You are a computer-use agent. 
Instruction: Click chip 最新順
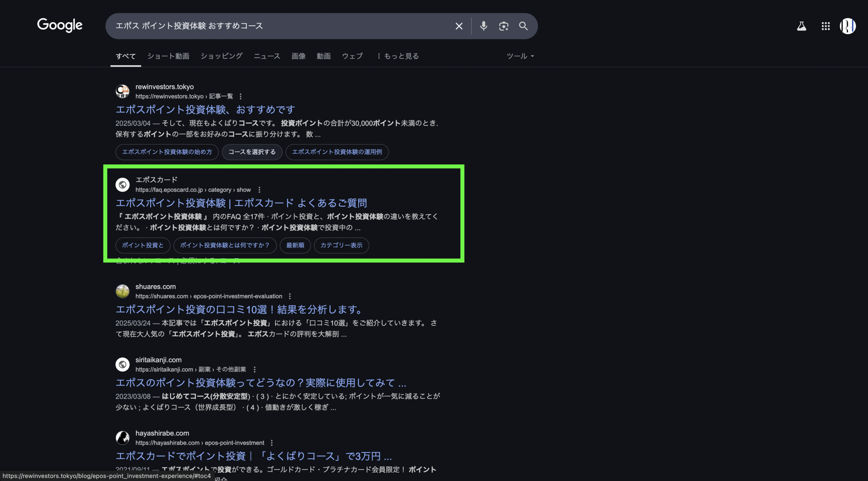295,245
